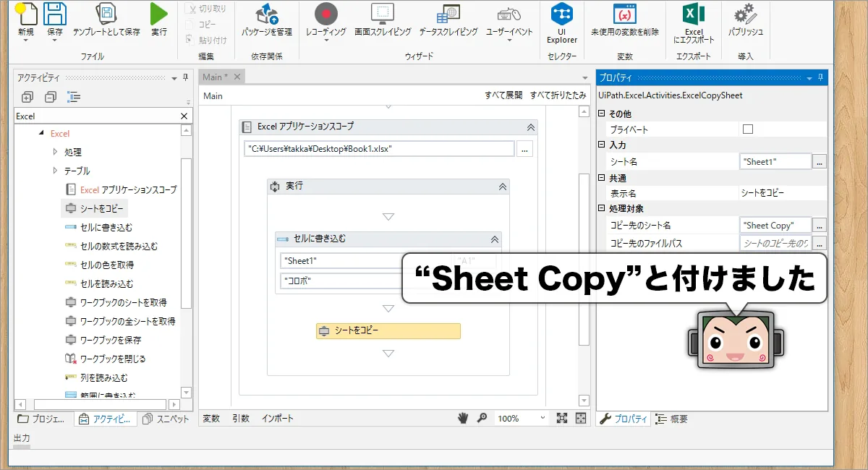868x470 pixels.
Task: Select セルの色を取得 activity
Action: tap(98, 265)
